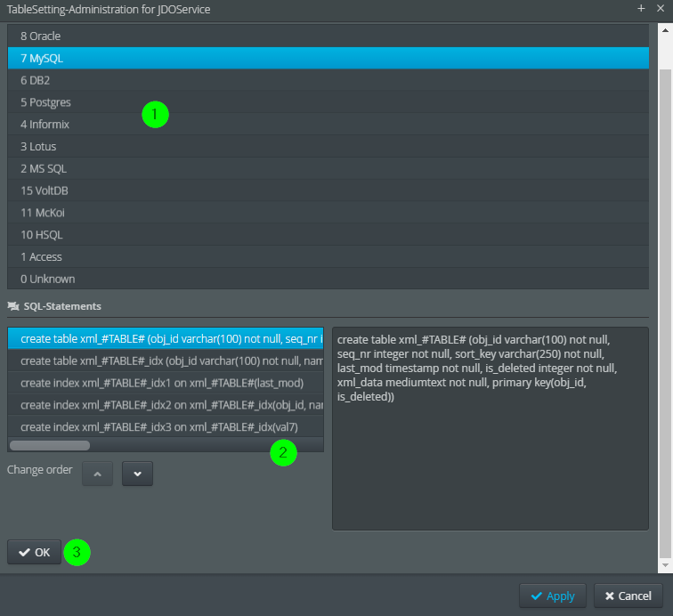Click inside the SQL statement text area

tap(490, 445)
